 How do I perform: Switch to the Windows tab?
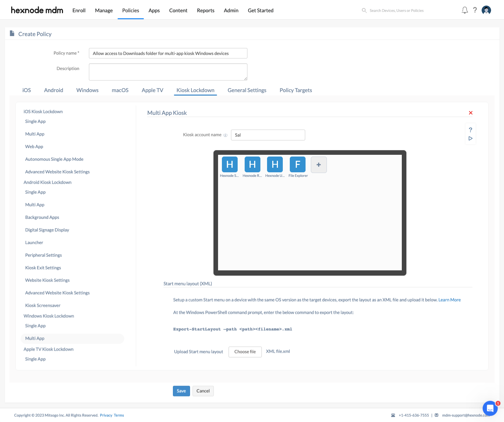click(x=87, y=90)
